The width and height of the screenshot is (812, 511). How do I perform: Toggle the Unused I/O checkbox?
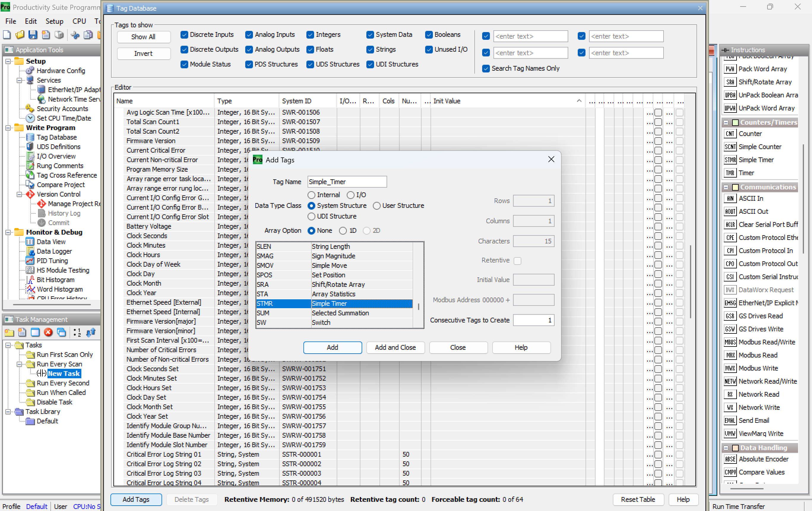pos(429,49)
